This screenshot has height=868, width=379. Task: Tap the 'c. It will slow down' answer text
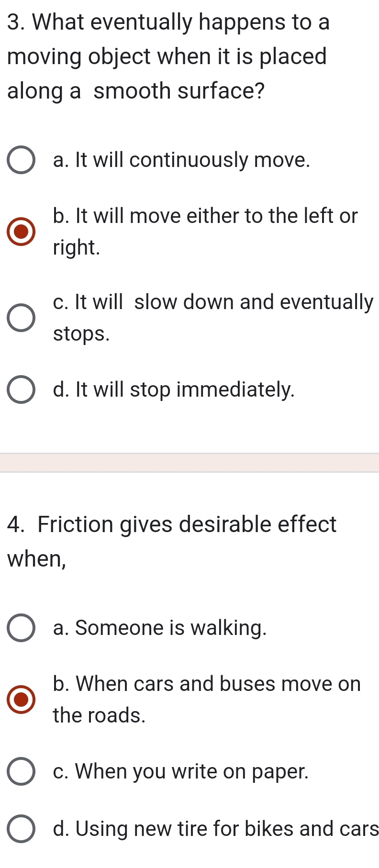point(213,302)
